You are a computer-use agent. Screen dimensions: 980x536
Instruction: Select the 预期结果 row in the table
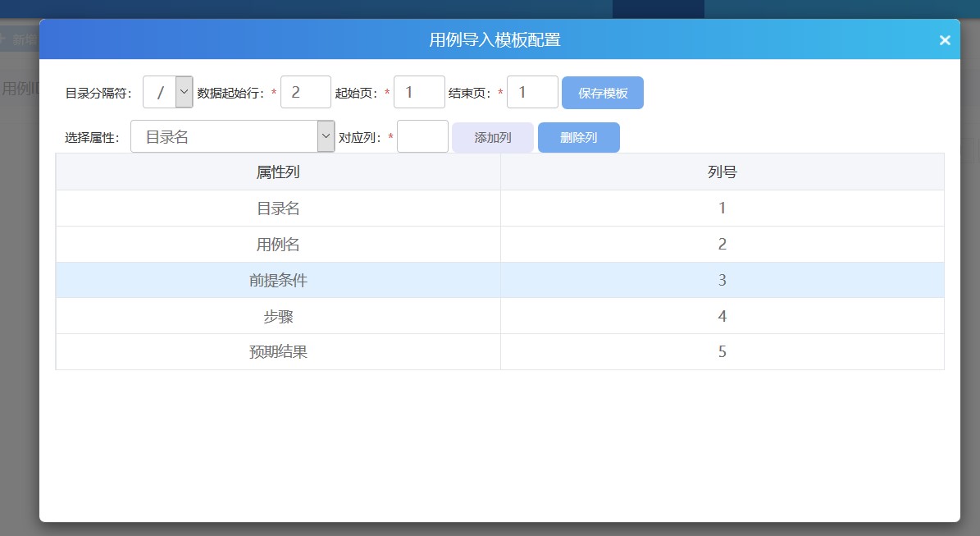pos(278,351)
